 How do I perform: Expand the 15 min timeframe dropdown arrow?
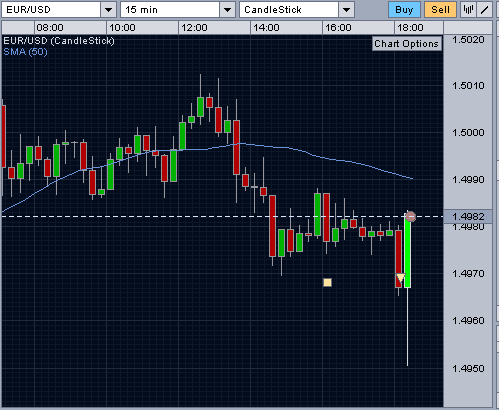coord(227,10)
